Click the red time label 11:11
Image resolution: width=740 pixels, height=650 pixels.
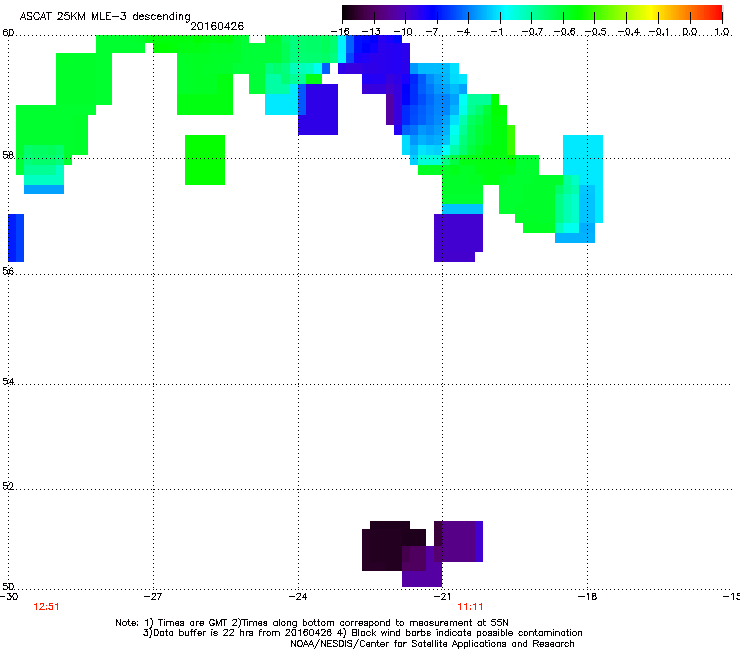[x=470, y=607]
